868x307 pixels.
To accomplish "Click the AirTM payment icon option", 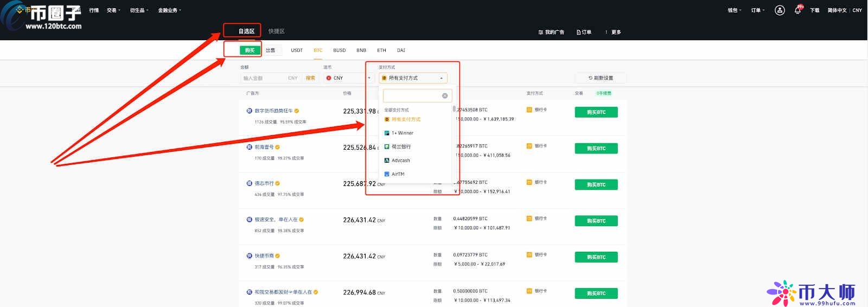I will (x=387, y=174).
